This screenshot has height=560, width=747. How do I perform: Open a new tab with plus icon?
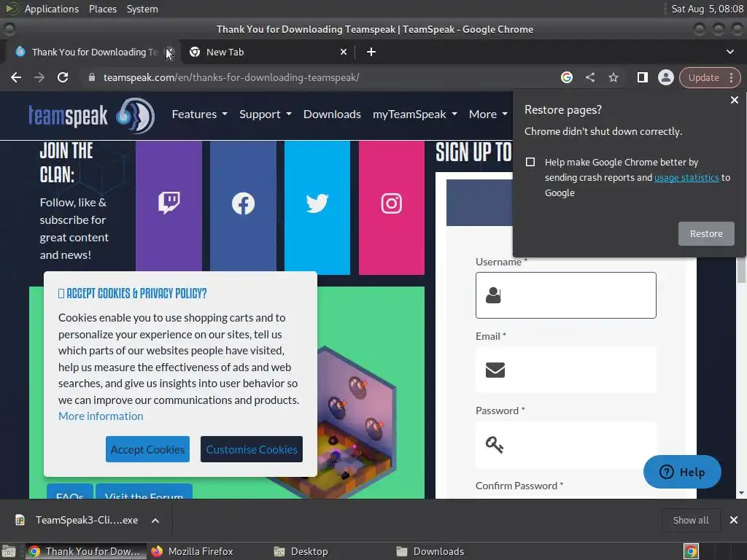click(x=371, y=52)
